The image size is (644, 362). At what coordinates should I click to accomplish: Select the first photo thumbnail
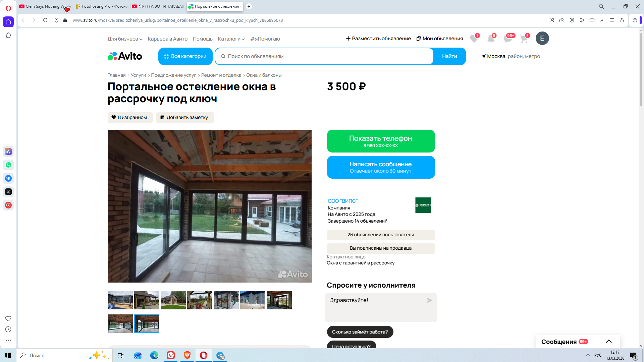[120, 300]
